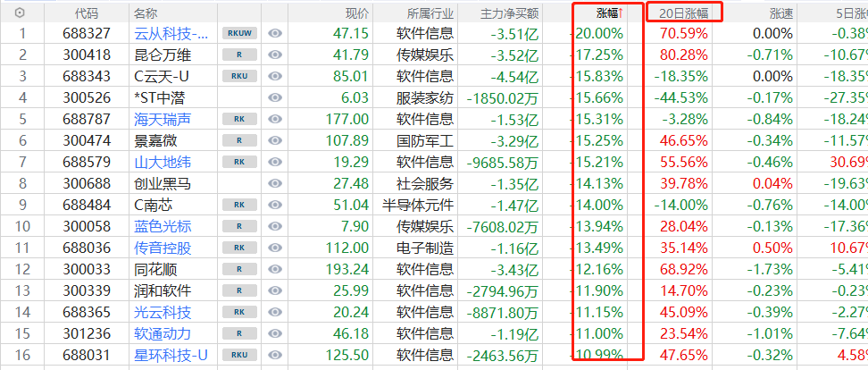This screenshot has width=868, height=370.
Task: Click the RKU badge beside 星环科技-U
Action: pos(239,355)
